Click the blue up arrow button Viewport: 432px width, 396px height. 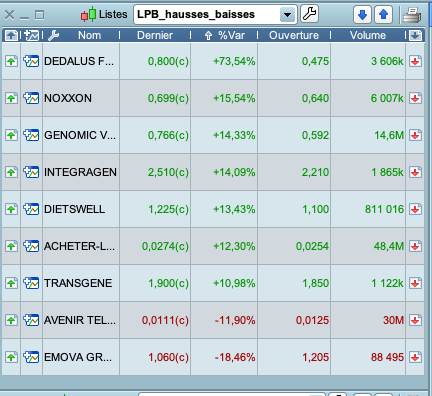[383, 15]
